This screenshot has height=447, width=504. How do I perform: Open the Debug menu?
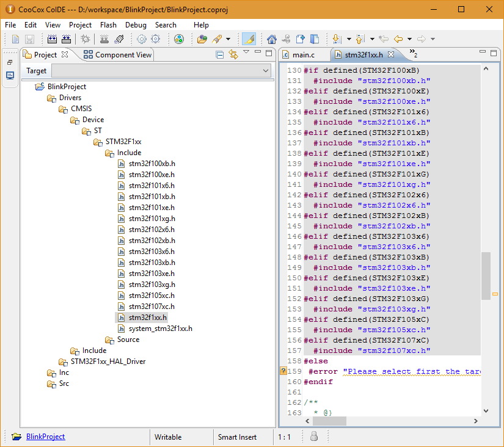pyautogui.click(x=136, y=25)
